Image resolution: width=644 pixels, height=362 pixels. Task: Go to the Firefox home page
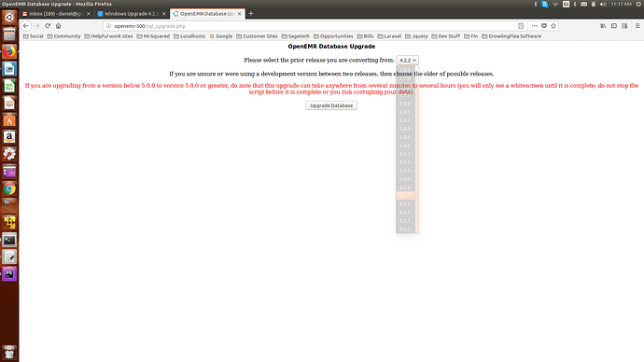(x=58, y=26)
